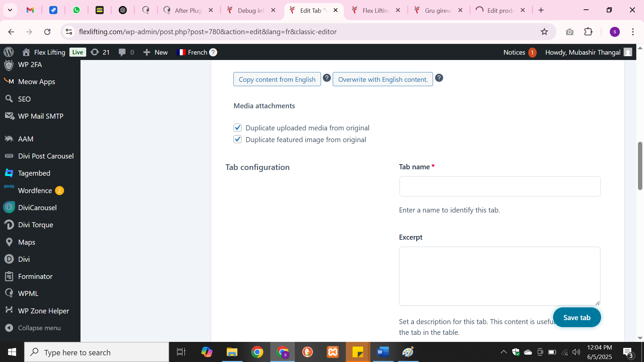
Task: Click the DiviCarousel sidebar icon
Action: 9,207
